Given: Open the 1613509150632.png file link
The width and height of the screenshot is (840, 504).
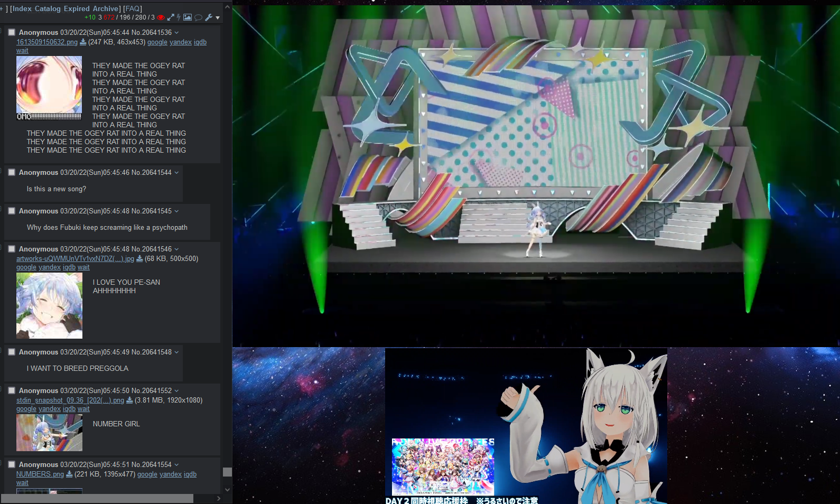Looking at the screenshot, I should (x=47, y=42).
